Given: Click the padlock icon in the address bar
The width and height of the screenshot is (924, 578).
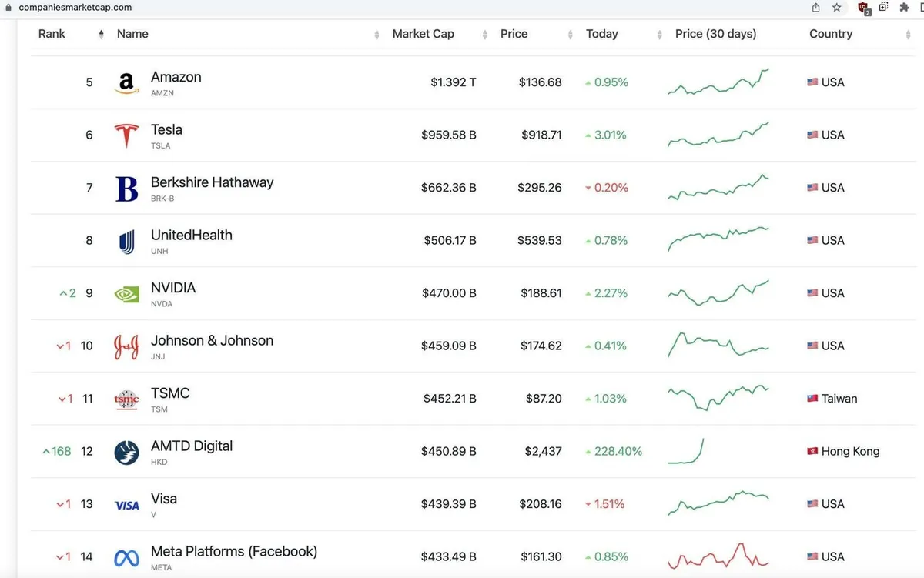Looking at the screenshot, I should click(10, 7).
